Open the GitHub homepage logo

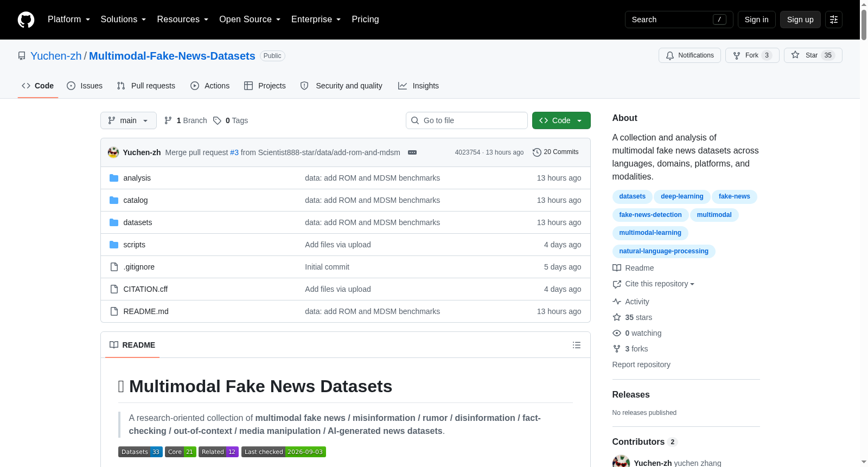point(26,20)
